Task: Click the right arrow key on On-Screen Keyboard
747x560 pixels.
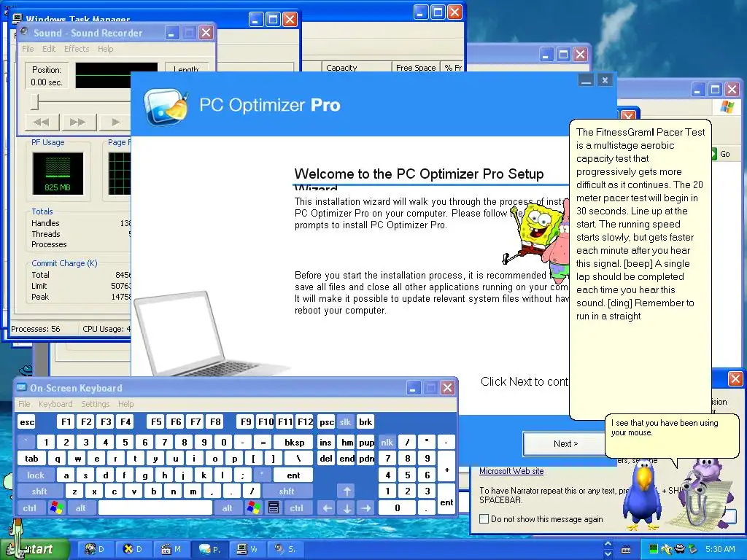Action: (366, 507)
